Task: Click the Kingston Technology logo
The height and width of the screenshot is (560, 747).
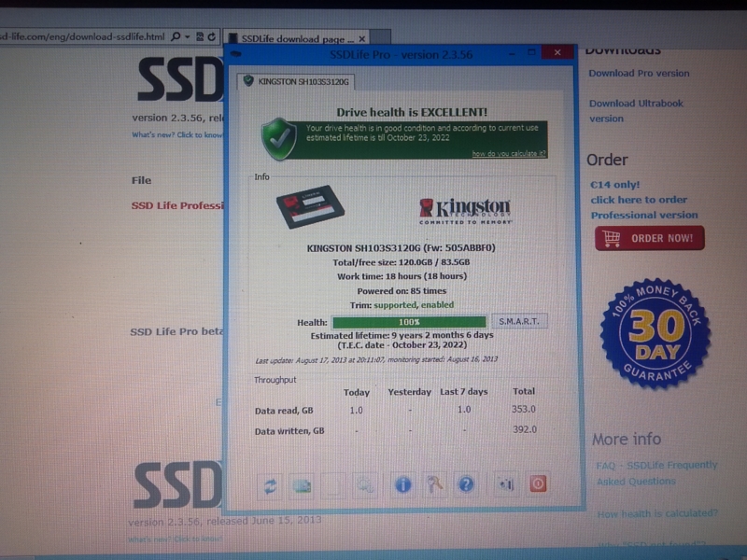Action: pos(465,211)
